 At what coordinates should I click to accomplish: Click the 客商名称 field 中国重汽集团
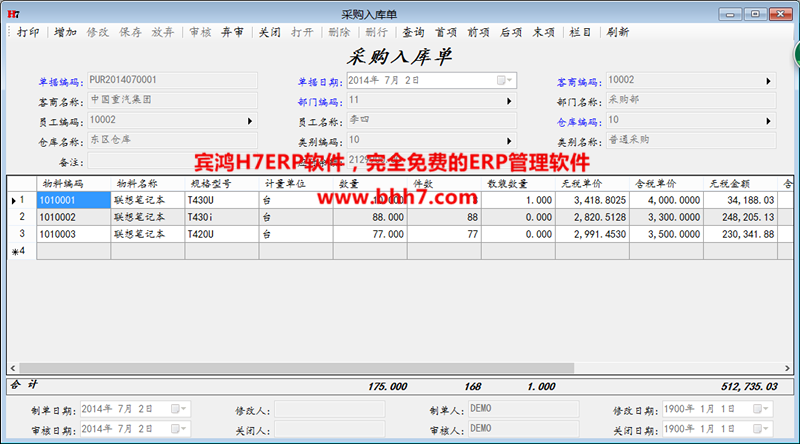[x=172, y=100]
